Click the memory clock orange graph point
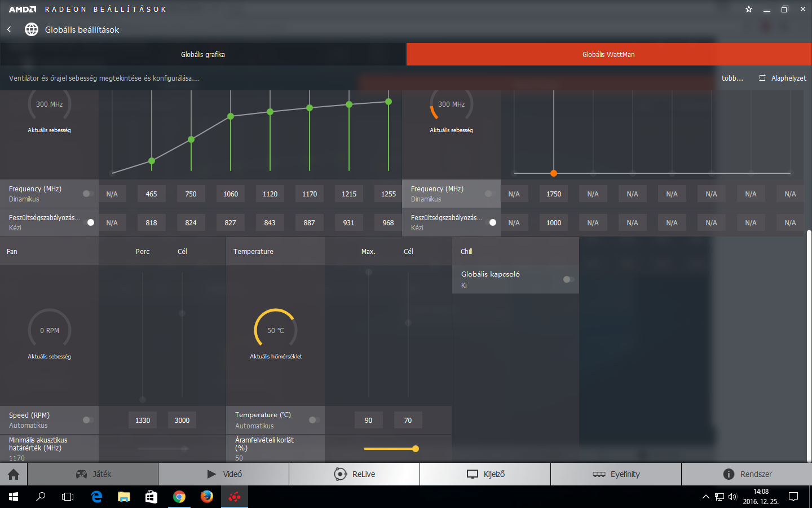This screenshot has height=508, width=812. [554, 173]
